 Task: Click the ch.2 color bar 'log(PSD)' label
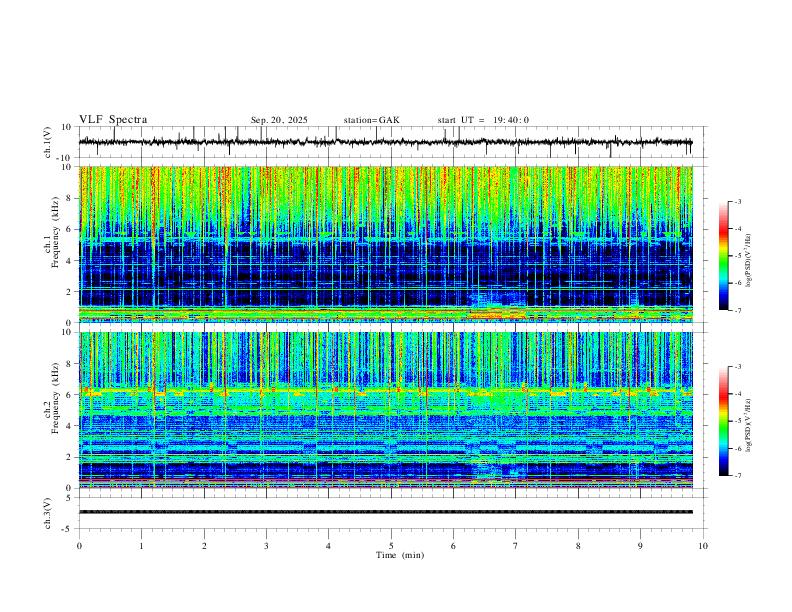[748, 425]
